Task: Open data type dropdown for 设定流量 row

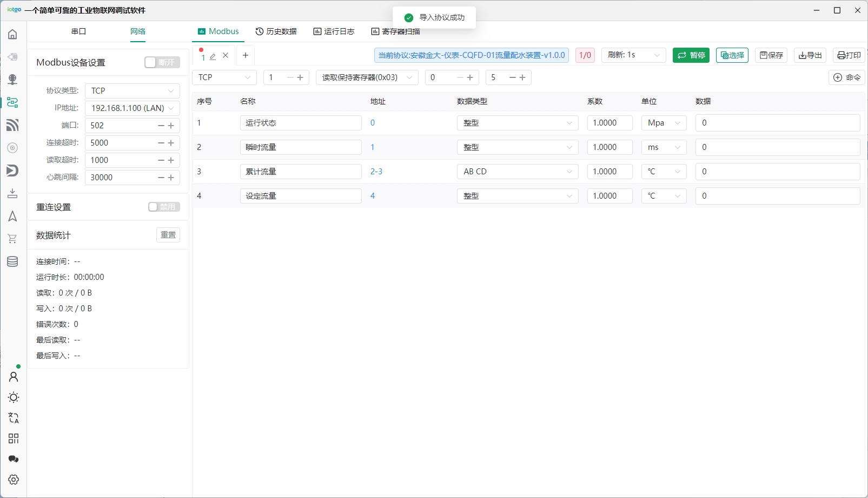Action: point(518,196)
